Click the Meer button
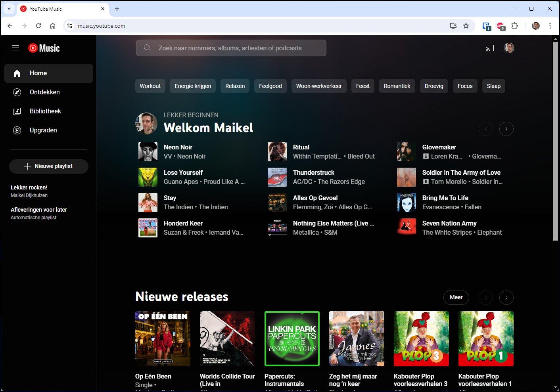 [x=456, y=298]
